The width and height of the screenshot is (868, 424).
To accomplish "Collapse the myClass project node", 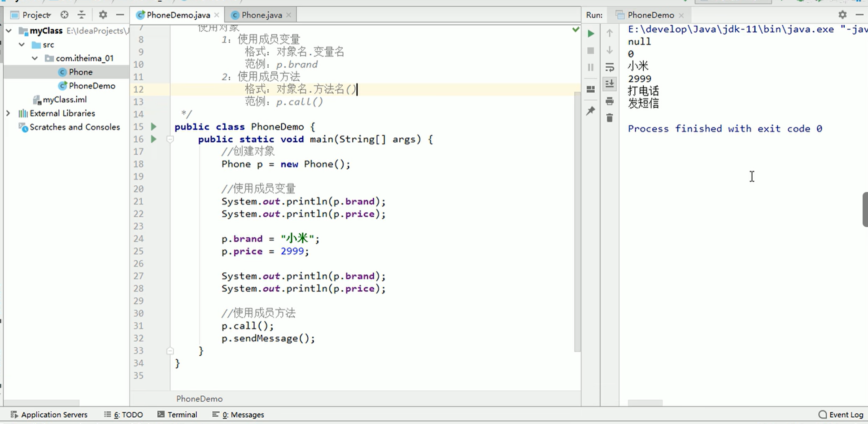I will 9,31.
